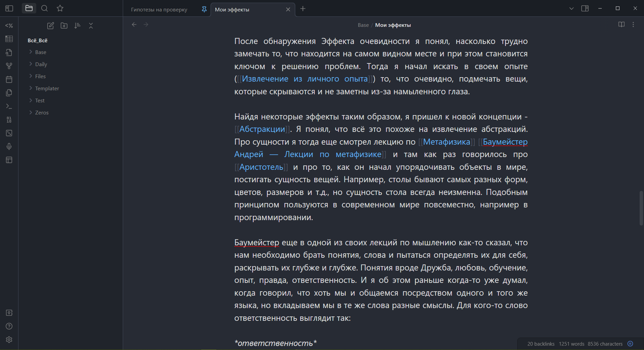Open the search pane magnifier icon
Viewport: 644px width, 350px height.
44,8
